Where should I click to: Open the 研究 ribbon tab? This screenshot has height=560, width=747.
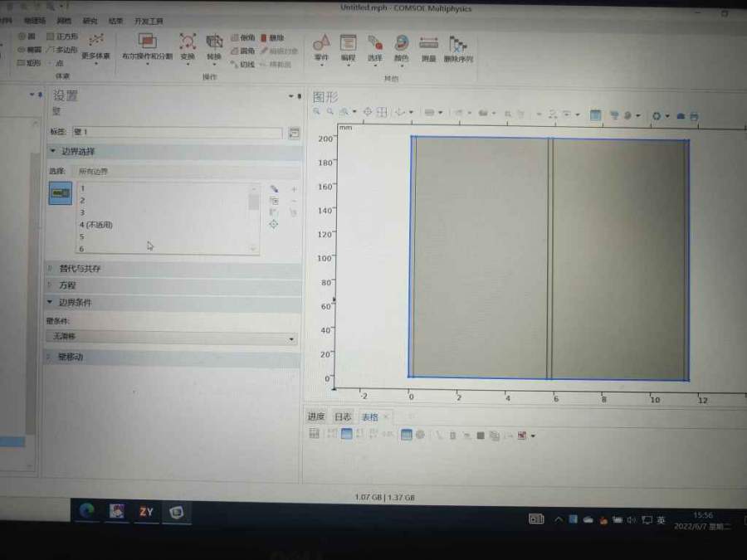click(x=90, y=21)
